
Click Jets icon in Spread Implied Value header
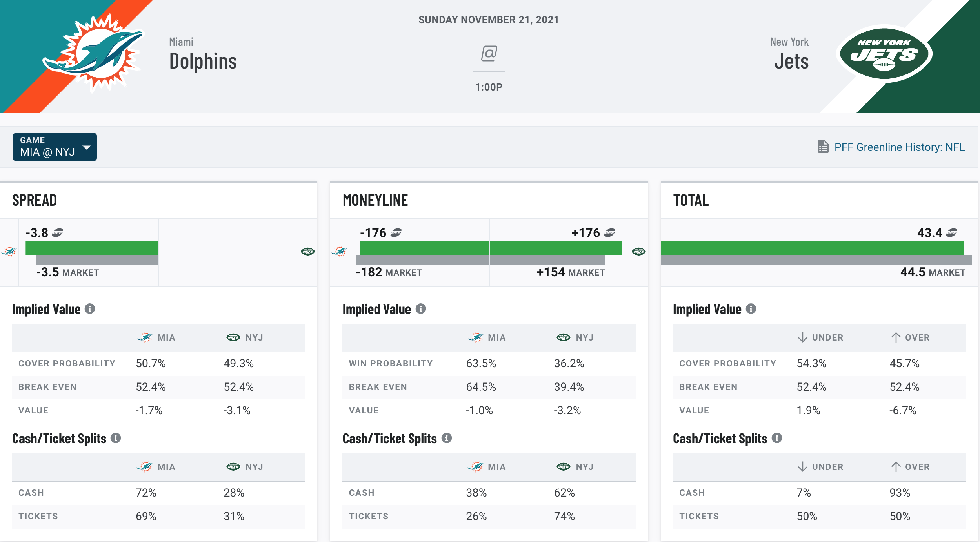[233, 337]
